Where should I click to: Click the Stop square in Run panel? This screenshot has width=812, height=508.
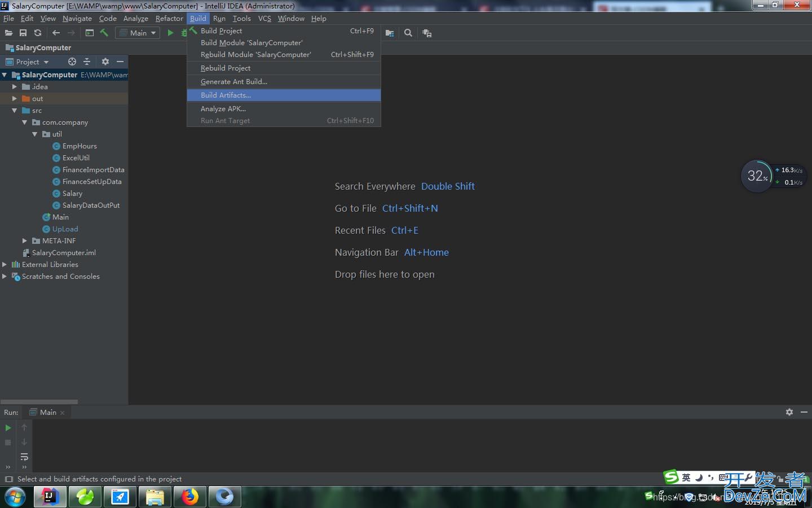pos(8,443)
